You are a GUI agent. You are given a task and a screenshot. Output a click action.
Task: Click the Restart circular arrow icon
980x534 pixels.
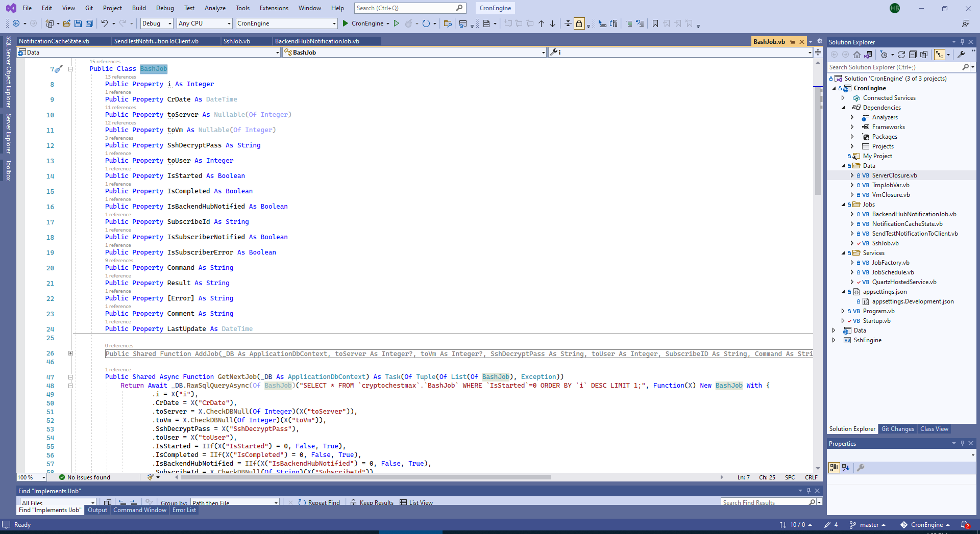pos(426,23)
